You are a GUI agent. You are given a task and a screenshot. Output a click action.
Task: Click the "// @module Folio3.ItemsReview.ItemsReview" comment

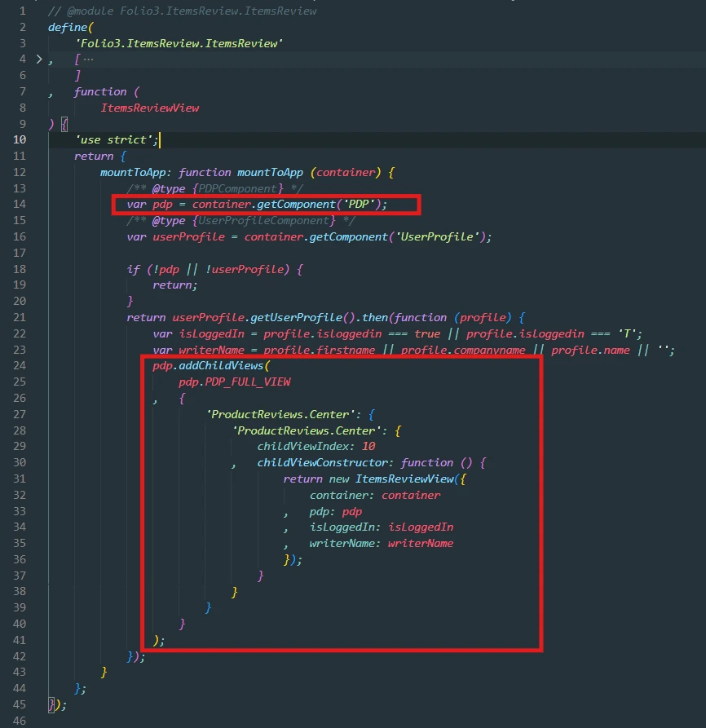point(183,11)
